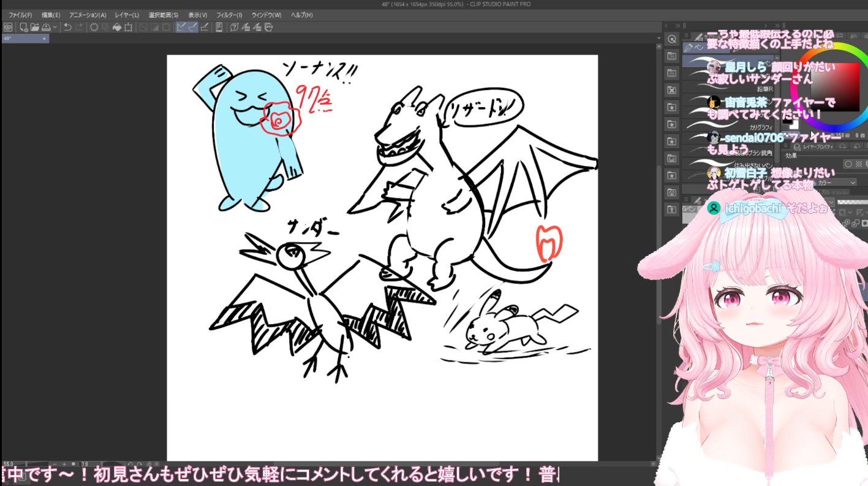Reset canvas rotation icon
The image size is (868, 486).
click(149, 464)
